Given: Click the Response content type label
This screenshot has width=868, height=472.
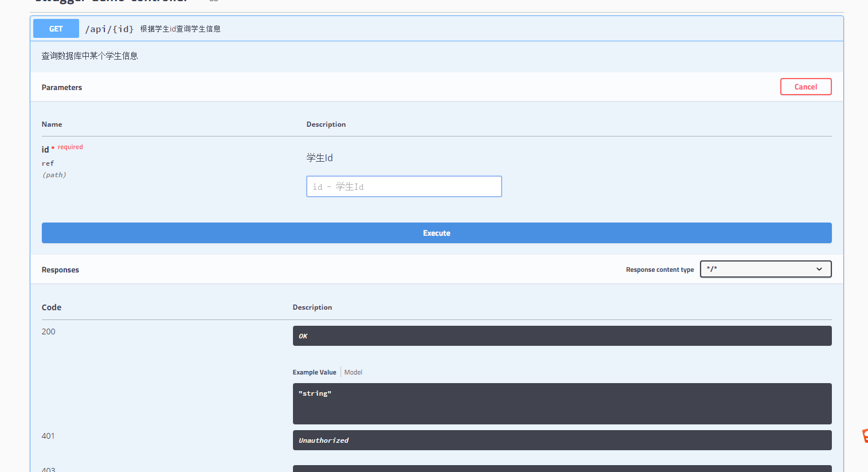Looking at the screenshot, I should [x=660, y=270].
